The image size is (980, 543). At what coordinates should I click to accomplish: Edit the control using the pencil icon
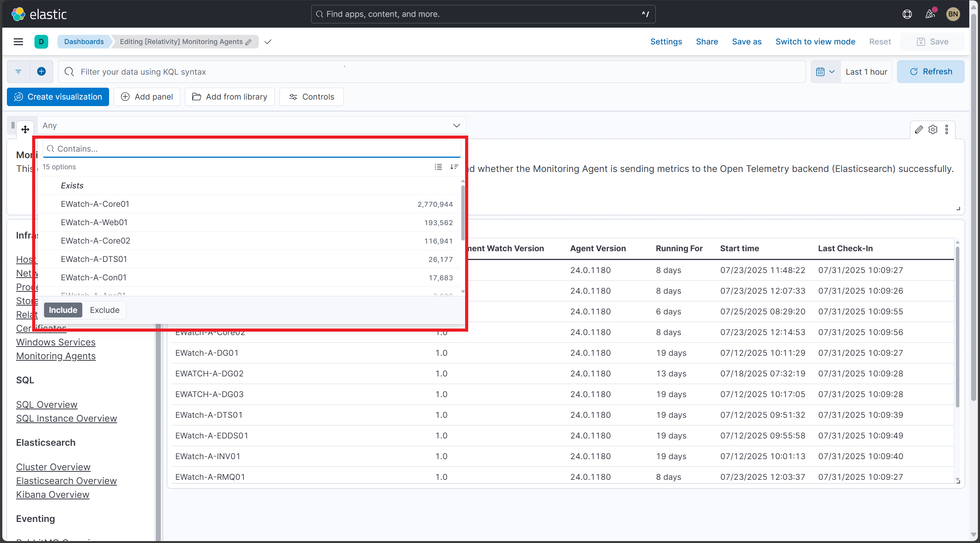click(919, 129)
